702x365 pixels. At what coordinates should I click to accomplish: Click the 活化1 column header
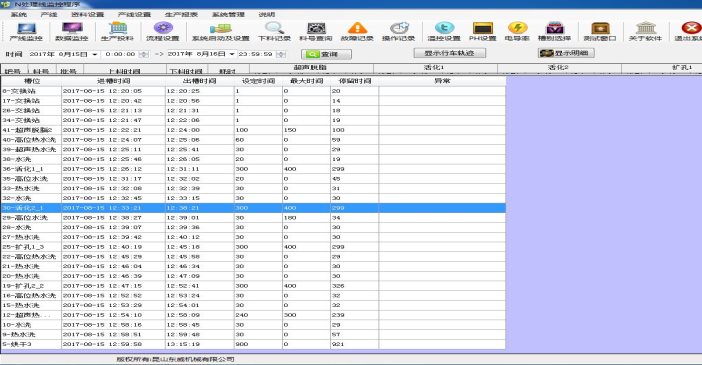pos(434,68)
